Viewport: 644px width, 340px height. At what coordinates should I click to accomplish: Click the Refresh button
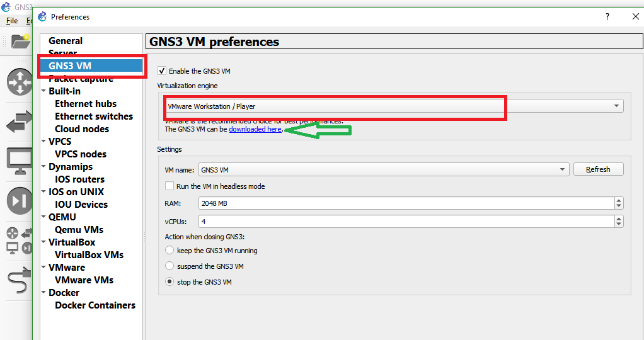click(599, 169)
